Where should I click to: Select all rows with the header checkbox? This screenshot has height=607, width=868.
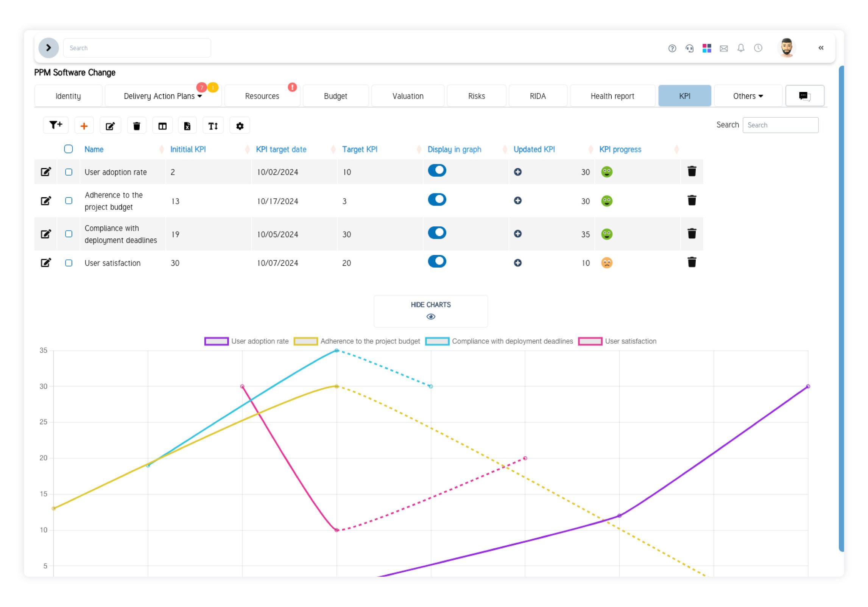click(x=69, y=149)
